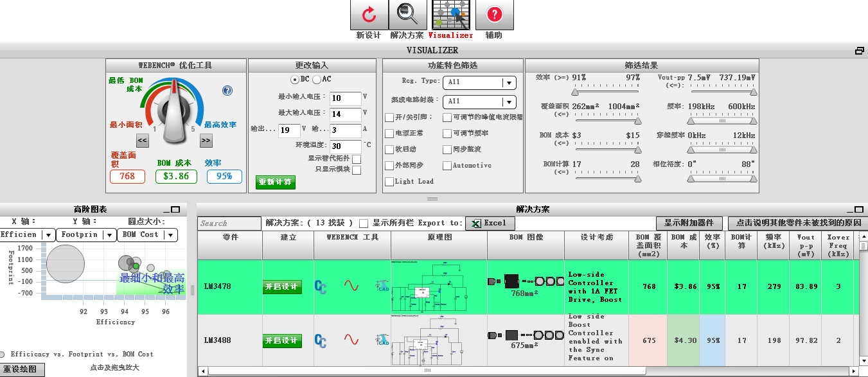The image size is (868, 377).
Task: Click the 重设绘图 reset plot button
Action: pyautogui.click(x=22, y=370)
